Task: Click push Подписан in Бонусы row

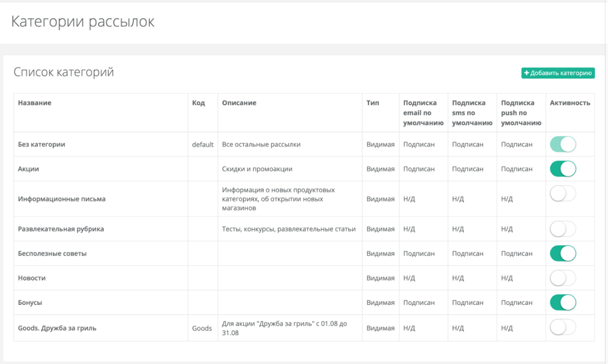Action: (517, 302)
